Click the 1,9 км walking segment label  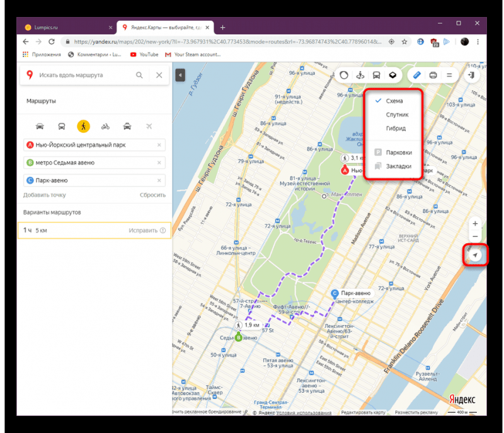[248, 325]
